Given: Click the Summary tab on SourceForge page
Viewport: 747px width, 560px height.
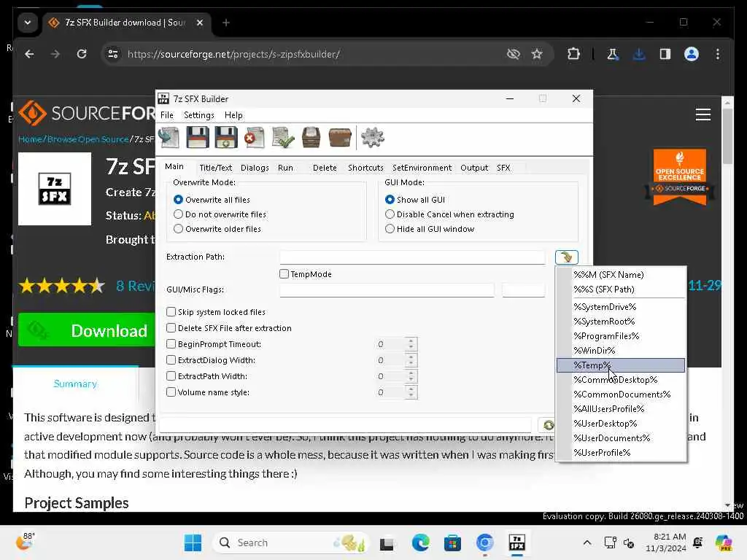Looking at the screenshot, I should [x=75, y=384].
